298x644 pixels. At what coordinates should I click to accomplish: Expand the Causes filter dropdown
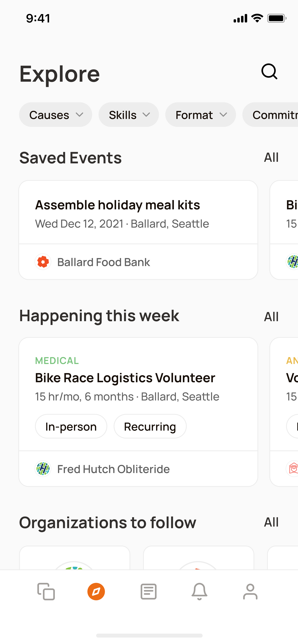point(56,115)
